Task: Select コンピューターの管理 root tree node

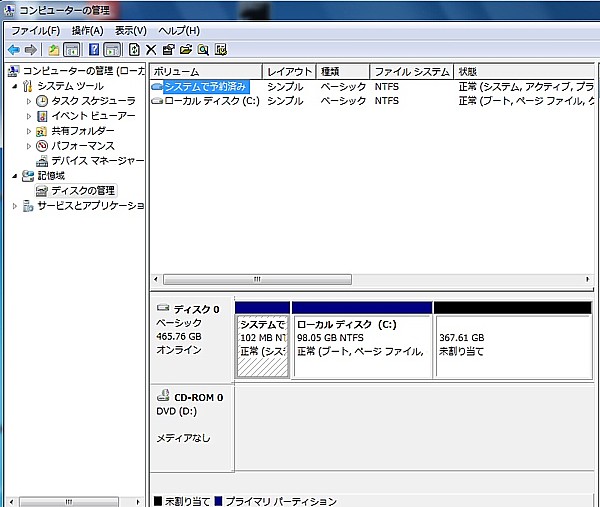Action: [x=83, y=71]
